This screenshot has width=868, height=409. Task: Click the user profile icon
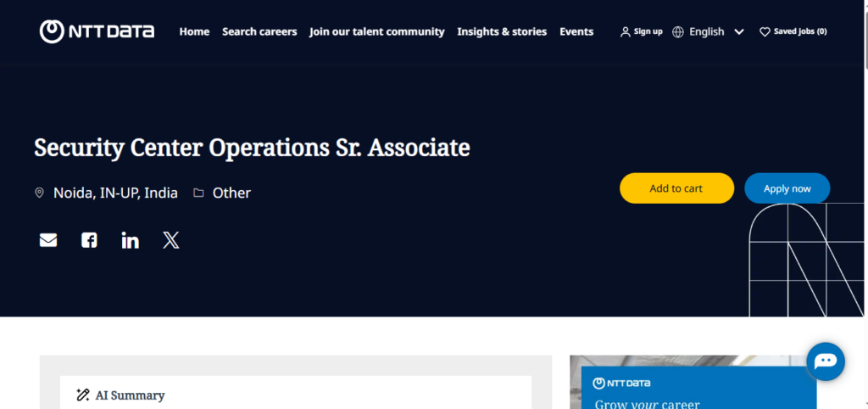(626, 31)
